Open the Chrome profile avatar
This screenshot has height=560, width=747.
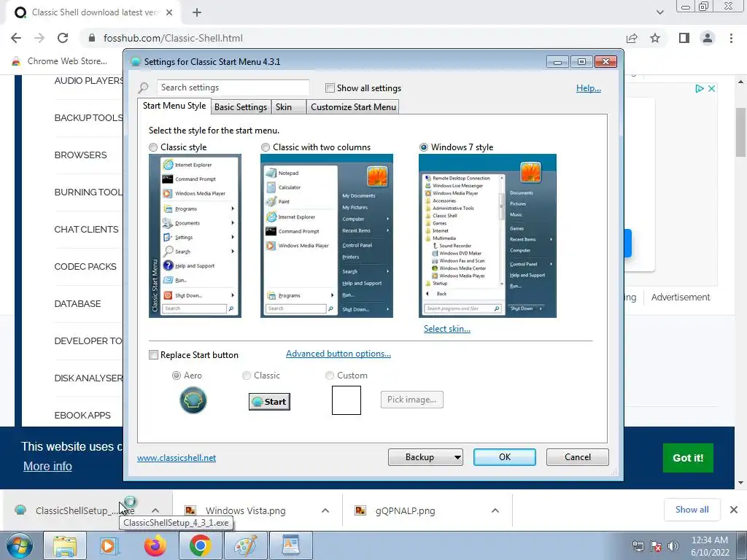pyautogui.click(x=708, y=38)
